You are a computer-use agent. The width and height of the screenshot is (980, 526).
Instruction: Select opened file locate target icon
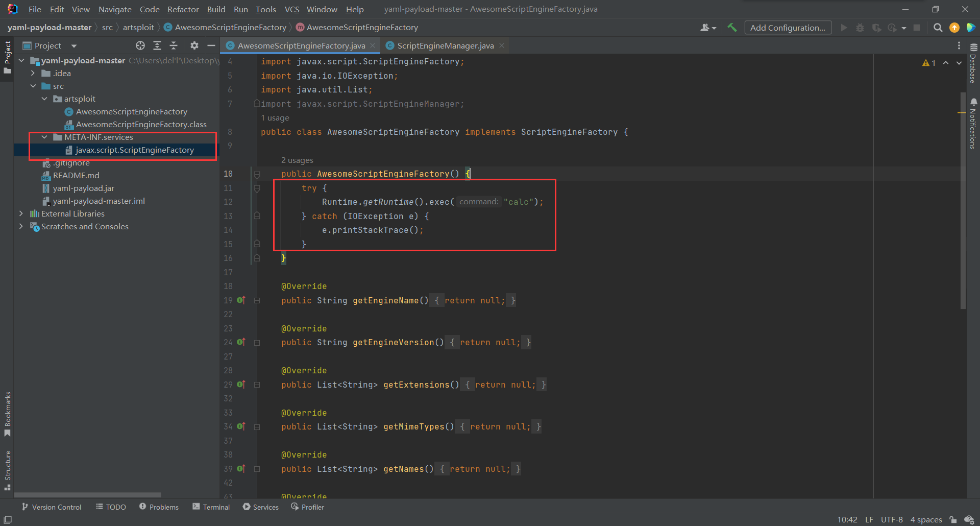tap(140, 45)
